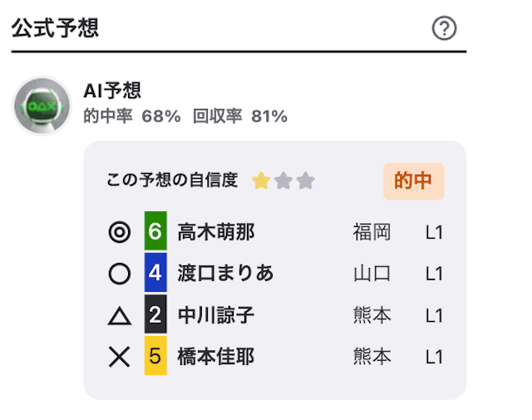Select the blue number 4 badge
Viewport: 532px width, 420px height.
pos(155,272)
